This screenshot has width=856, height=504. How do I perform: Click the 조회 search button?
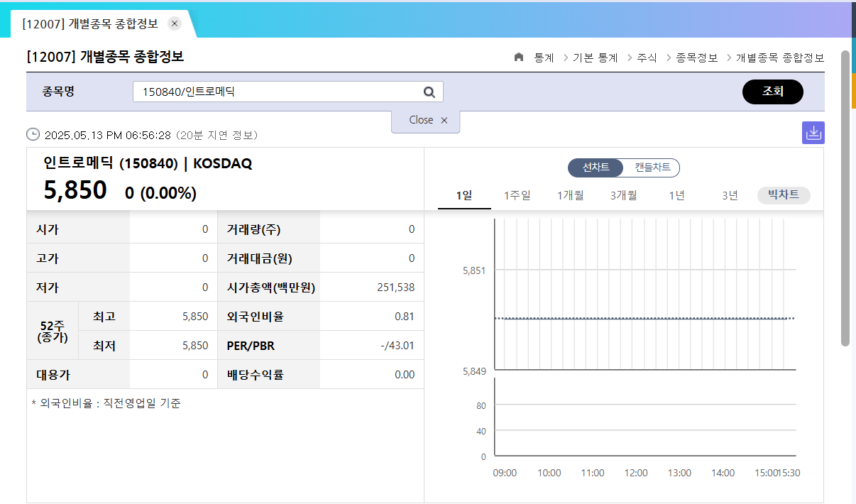(773, 92)
